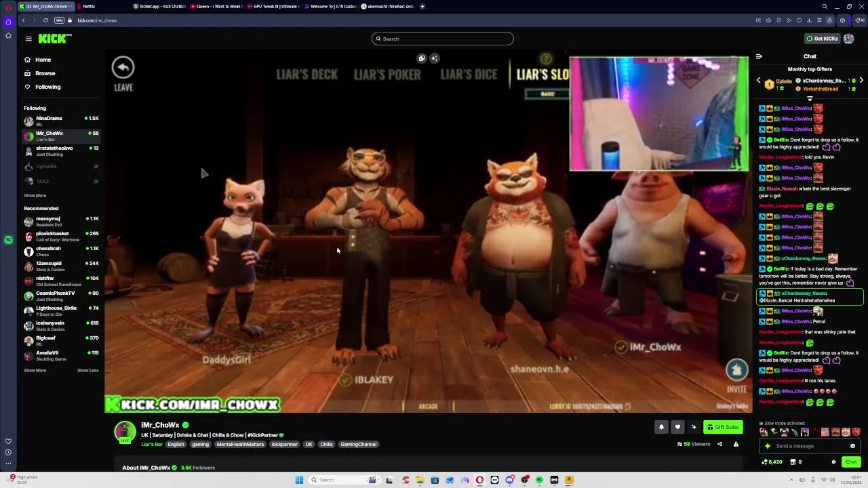Image resolution: width=868 pixels, height=488 pixels.
Task: Open NinaDrama channel in Following
Action: point(61,121)
